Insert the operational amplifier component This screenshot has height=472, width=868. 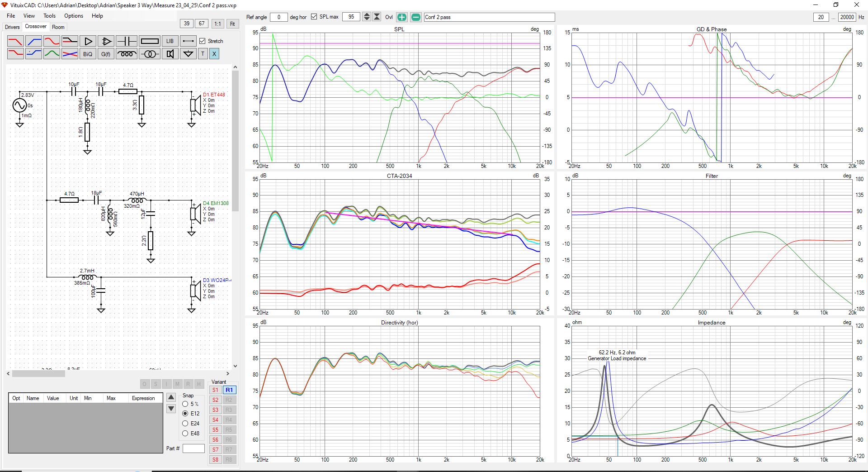tap(106, 41)
